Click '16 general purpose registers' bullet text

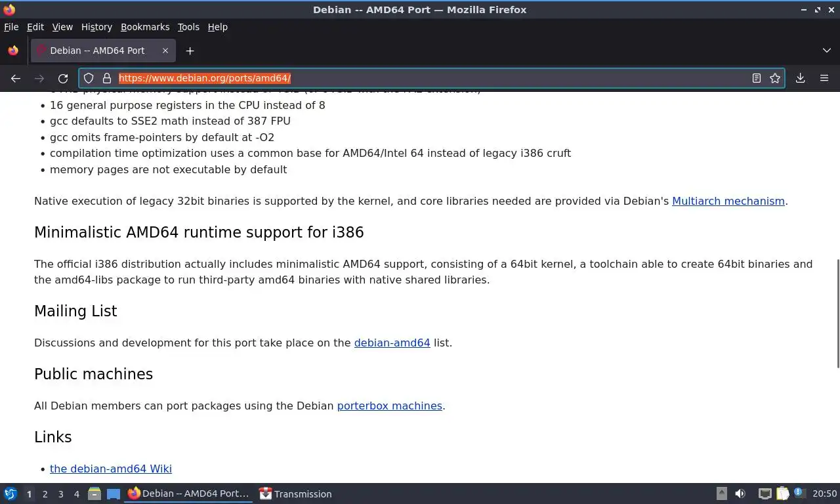click(x=187, y=105)
